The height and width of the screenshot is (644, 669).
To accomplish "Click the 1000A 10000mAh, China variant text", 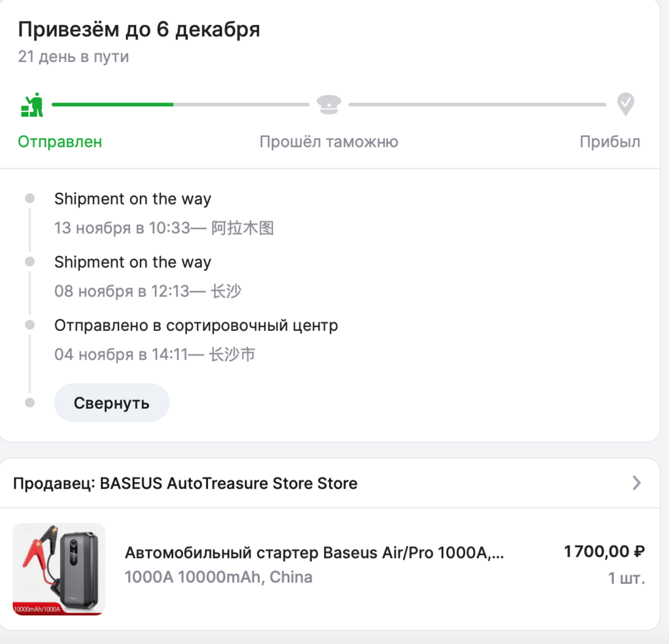I will click(x=218, y=578).
